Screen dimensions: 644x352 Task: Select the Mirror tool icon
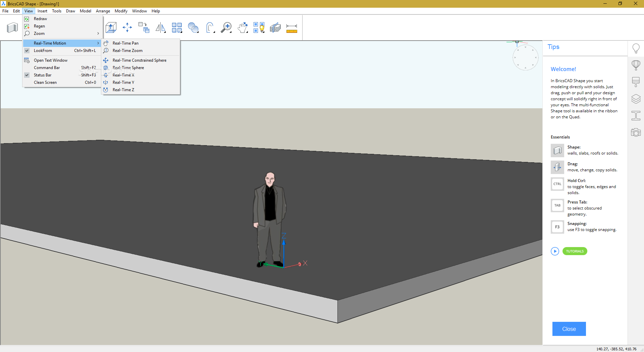[160, 27]
